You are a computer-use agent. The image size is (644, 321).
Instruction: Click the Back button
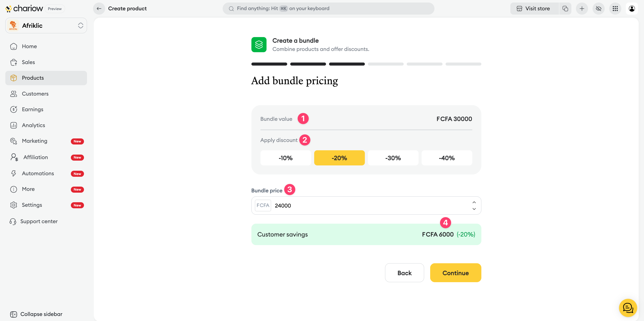pos(404,273)
